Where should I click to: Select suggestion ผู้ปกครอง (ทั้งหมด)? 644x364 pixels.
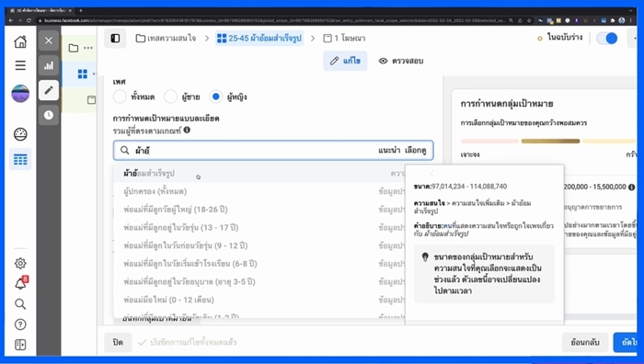click(259, 191)
